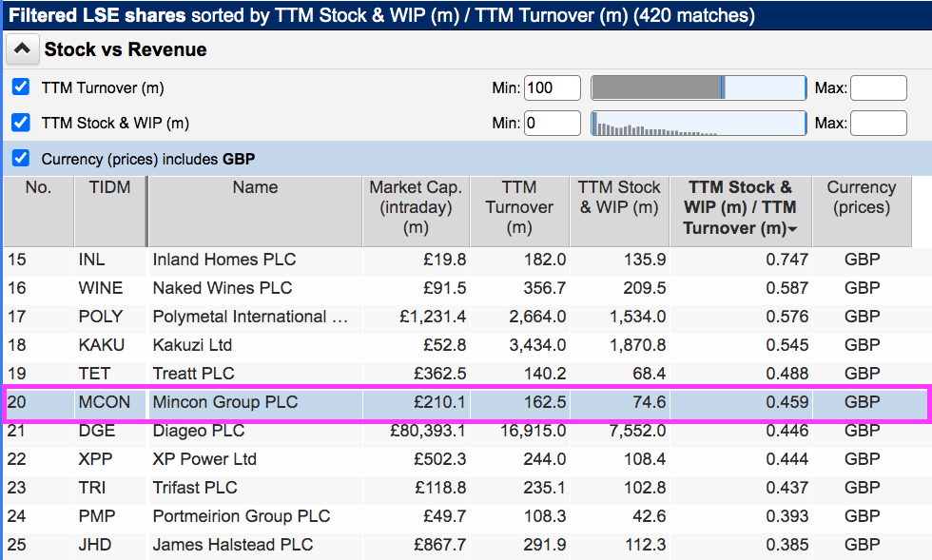Click the WINE ticker cell
The image size is (932, 560).
coord(101,288)
